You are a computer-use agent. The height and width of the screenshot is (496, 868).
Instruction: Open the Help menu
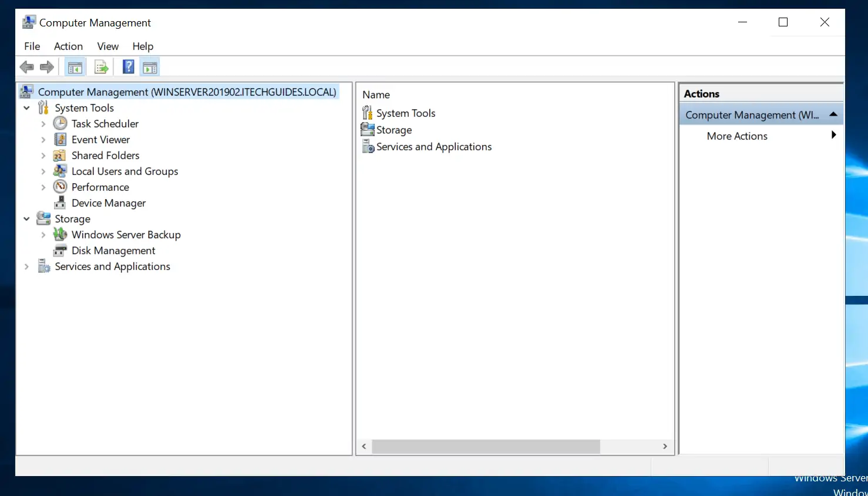[143, 46]
